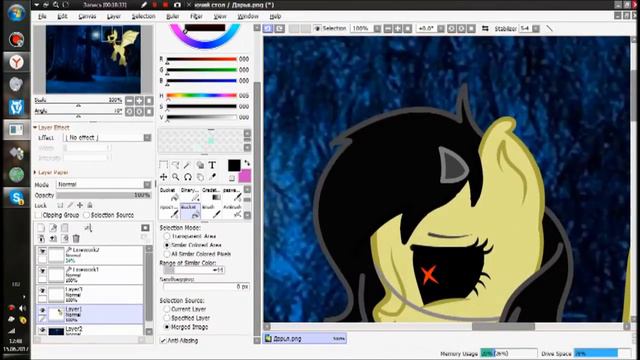Open the Layer menu
The image size is (640, 360).
(114, 16)
